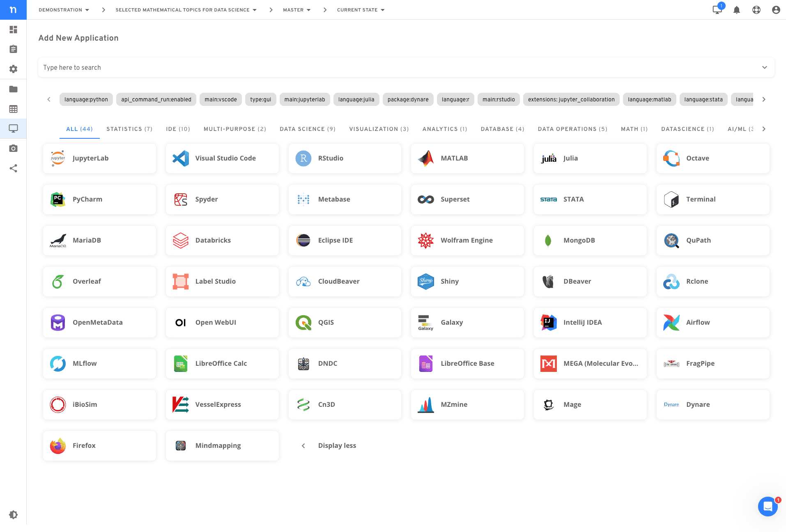Show more tags with the right chevron
Screen dimensions: 786x532
(764, 99)
